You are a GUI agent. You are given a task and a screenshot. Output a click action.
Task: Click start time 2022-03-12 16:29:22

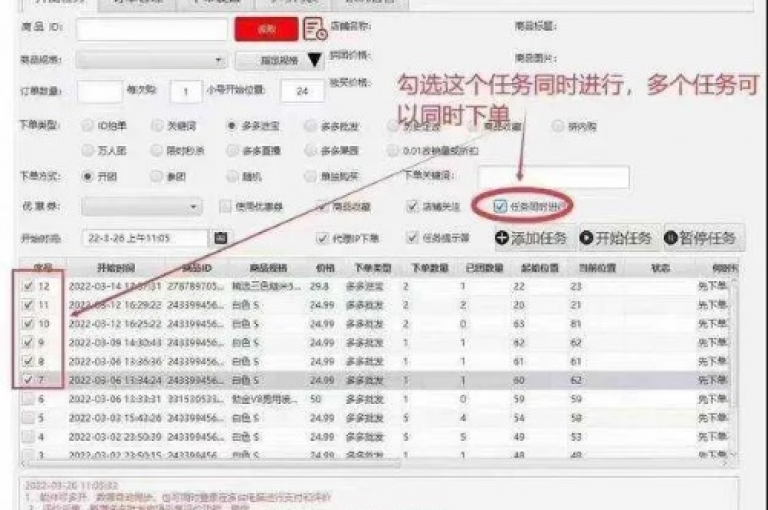coord(115,305)
